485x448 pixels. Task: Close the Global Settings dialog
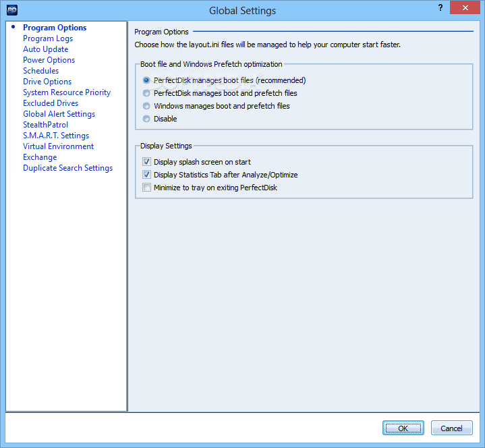coord(465,7)
